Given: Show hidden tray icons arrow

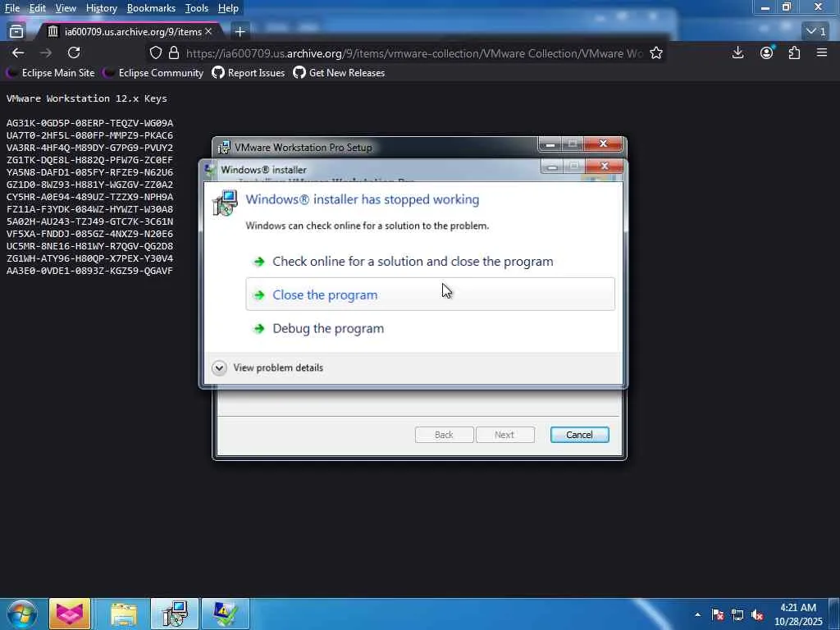Looking at the screenshot, I should tap(697, 614).
